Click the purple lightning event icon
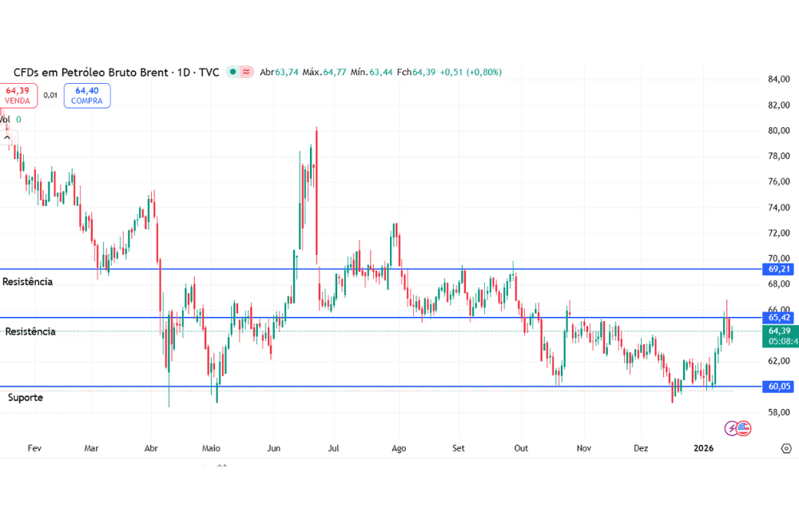 [x=731, y=428]
